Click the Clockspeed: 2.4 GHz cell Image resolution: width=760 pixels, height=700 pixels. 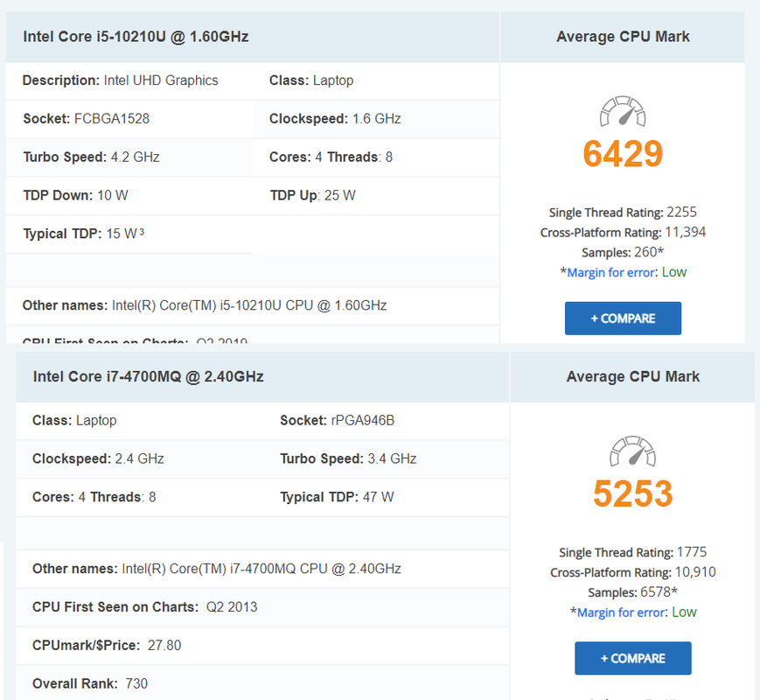tap(140, 458)
